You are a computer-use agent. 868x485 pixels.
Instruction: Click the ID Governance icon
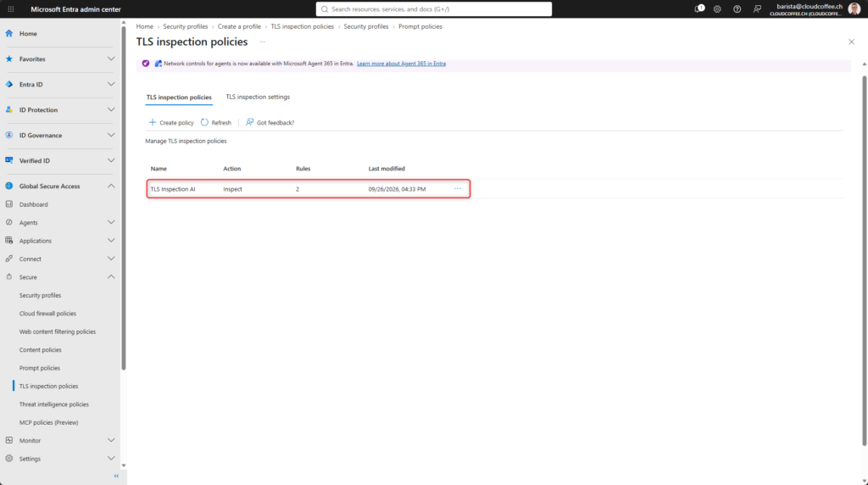point(8,135)
